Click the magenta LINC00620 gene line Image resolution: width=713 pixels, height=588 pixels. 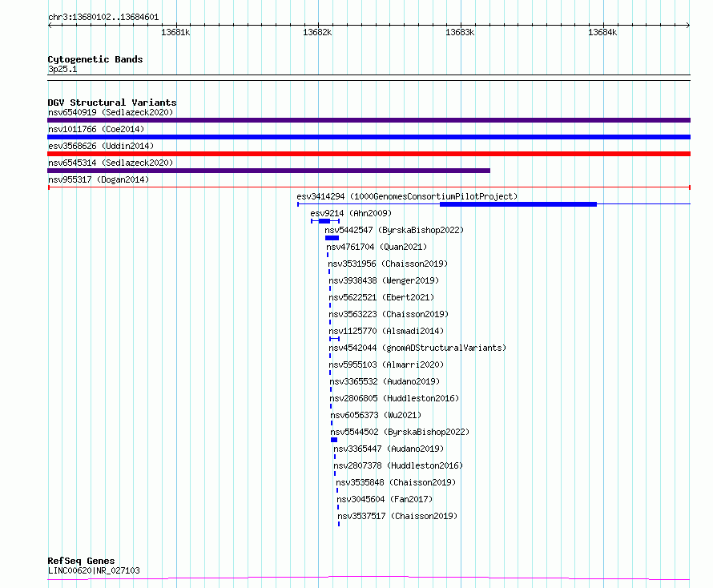369,578
